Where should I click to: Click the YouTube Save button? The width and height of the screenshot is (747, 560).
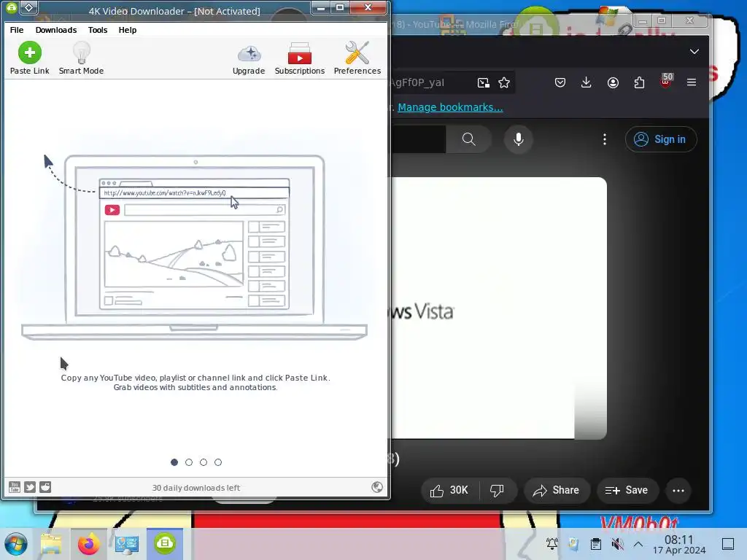(627, 491)
